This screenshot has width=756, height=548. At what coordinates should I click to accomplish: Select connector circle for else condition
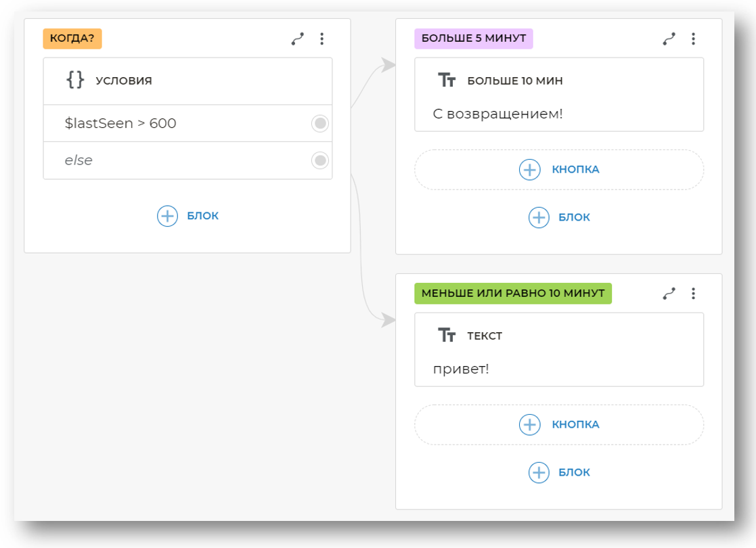[320, 160]
